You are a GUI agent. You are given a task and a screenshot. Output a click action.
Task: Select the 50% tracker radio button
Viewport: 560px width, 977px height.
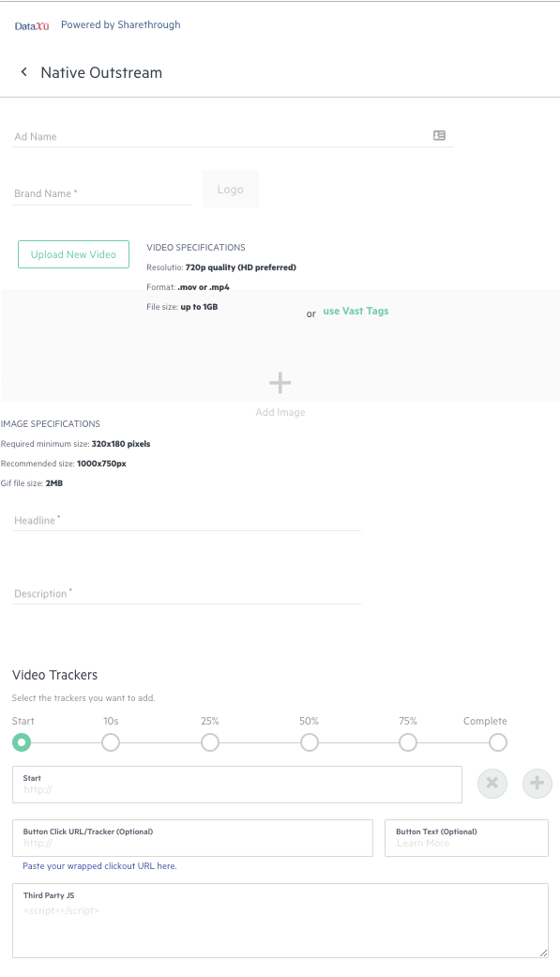pyautogui.click(x=309, y=742)
